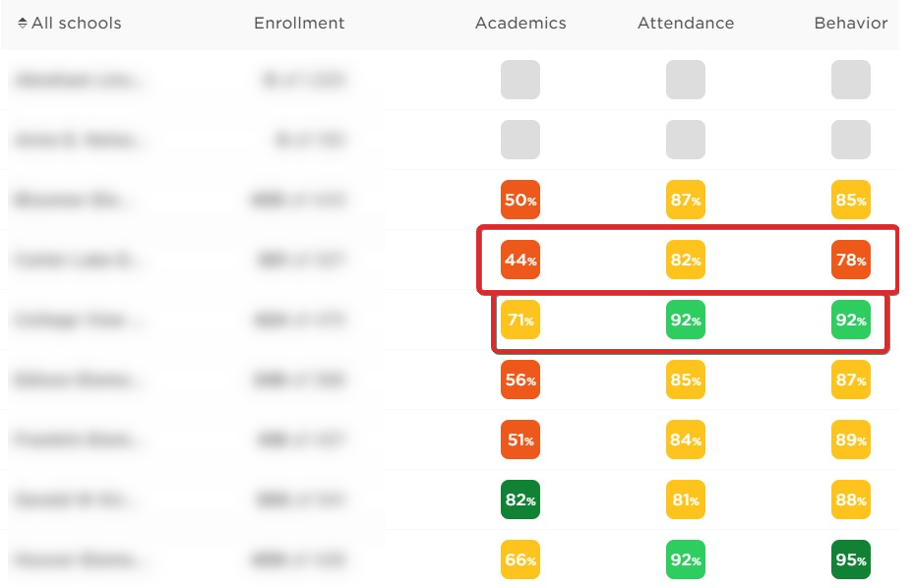
Task: Click first row's gray Academics placeholder
Action: click(520, 80)
